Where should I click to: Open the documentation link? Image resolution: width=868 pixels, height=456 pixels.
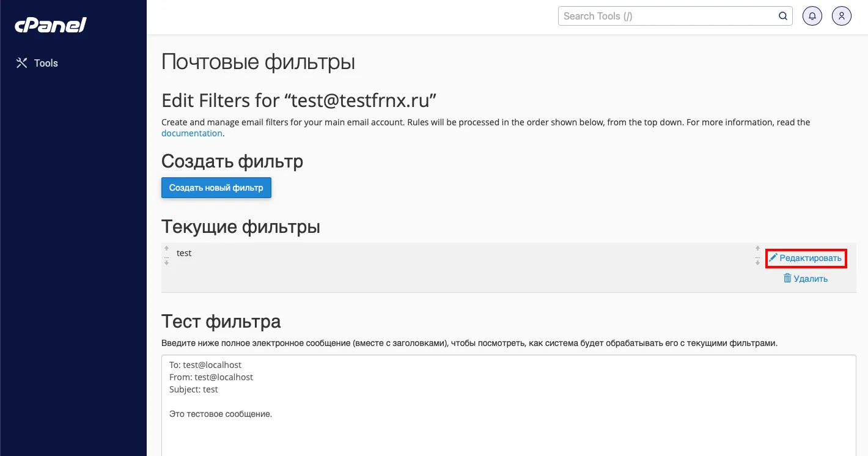point(192,133)
